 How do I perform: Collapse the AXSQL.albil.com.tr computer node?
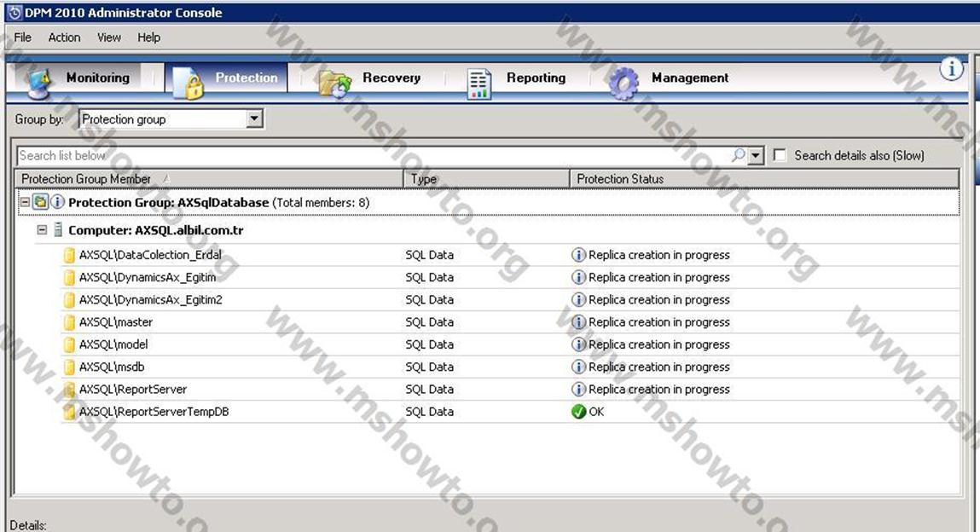pyautogui.click(x=41, y=230)
